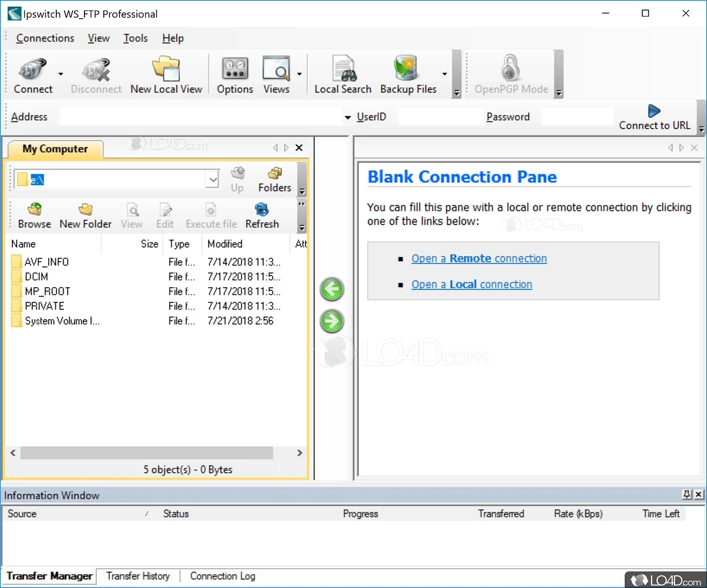Image resolution: width=707 pixels, height=588 pixels.
Task: Click into the UserID field
Action: (x=441, y=117)
